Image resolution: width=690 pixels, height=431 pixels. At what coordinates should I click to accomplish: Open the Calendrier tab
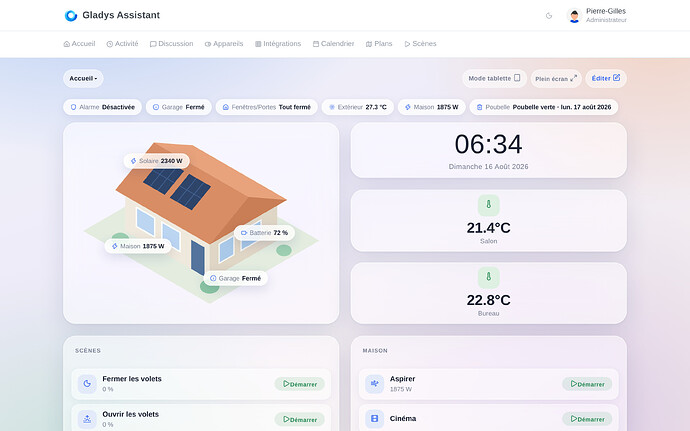(x=334, y=44)
